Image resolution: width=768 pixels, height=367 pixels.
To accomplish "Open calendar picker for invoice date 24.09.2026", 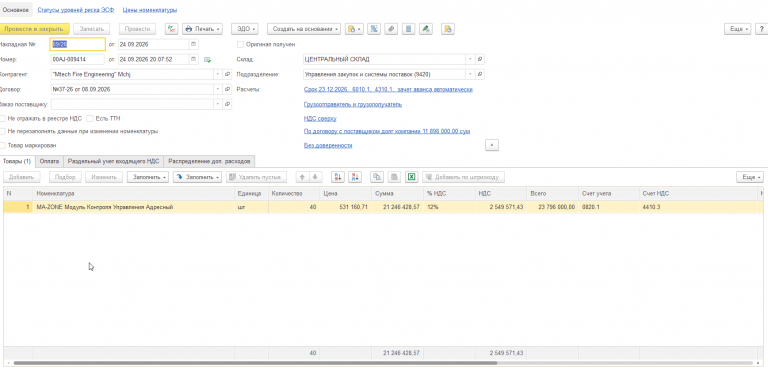I will tap(194, 45).
